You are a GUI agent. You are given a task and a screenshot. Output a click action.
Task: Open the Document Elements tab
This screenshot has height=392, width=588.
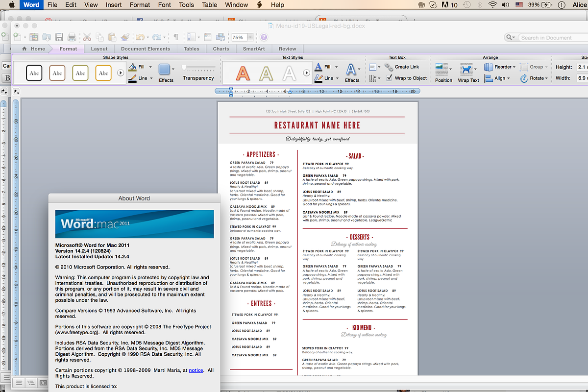(146, 49)
